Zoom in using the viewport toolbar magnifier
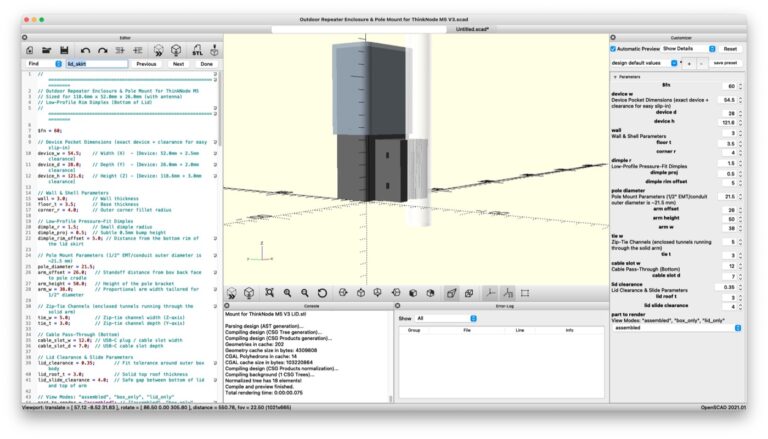The image size is (768, 439). [287, 293]
